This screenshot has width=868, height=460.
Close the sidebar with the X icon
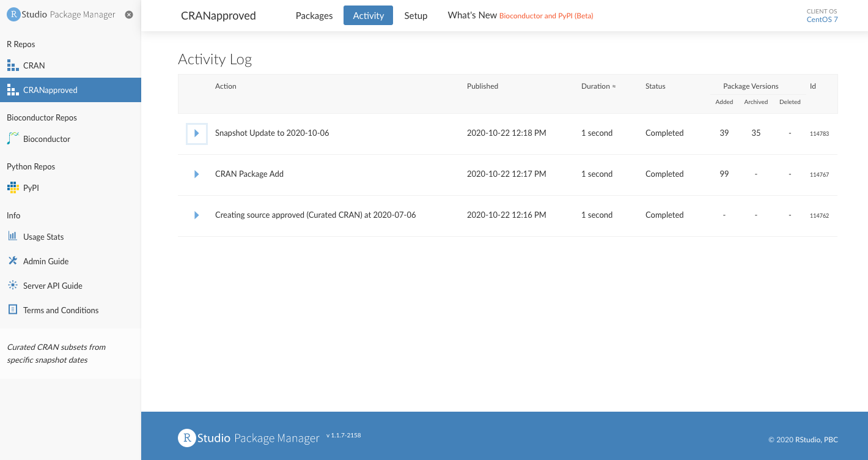pos(129,15)
